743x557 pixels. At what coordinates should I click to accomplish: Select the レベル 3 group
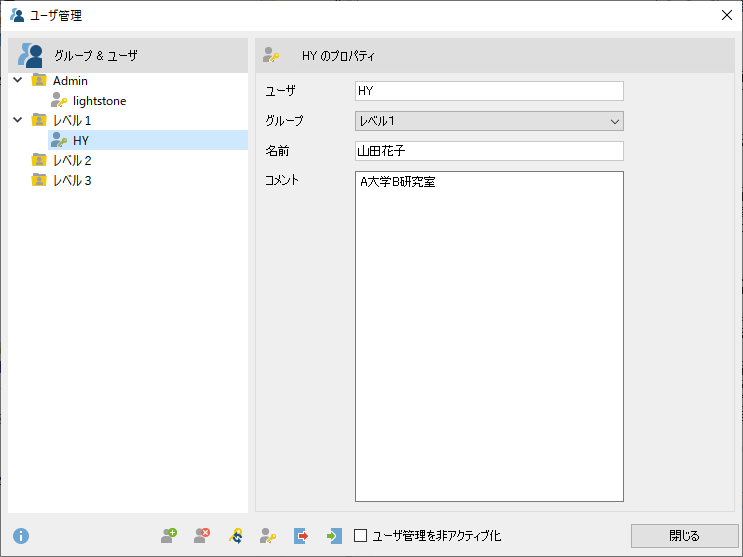pyautogui.click(x=72, y=180)
